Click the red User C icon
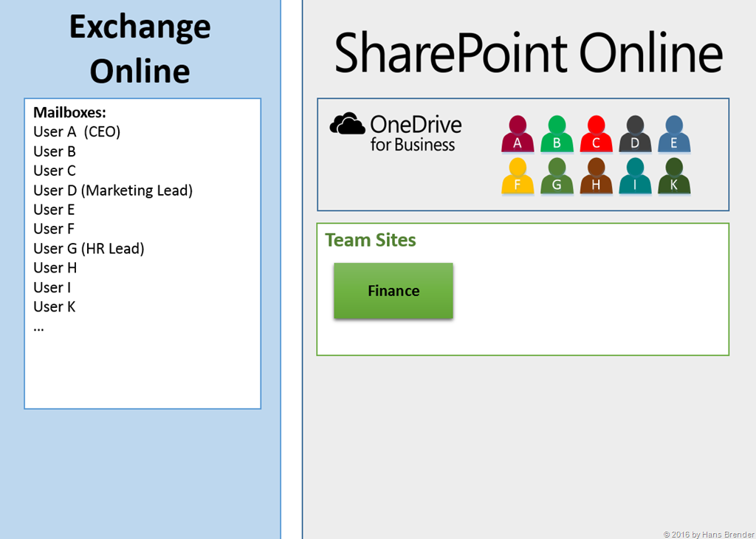 (596, 135)
